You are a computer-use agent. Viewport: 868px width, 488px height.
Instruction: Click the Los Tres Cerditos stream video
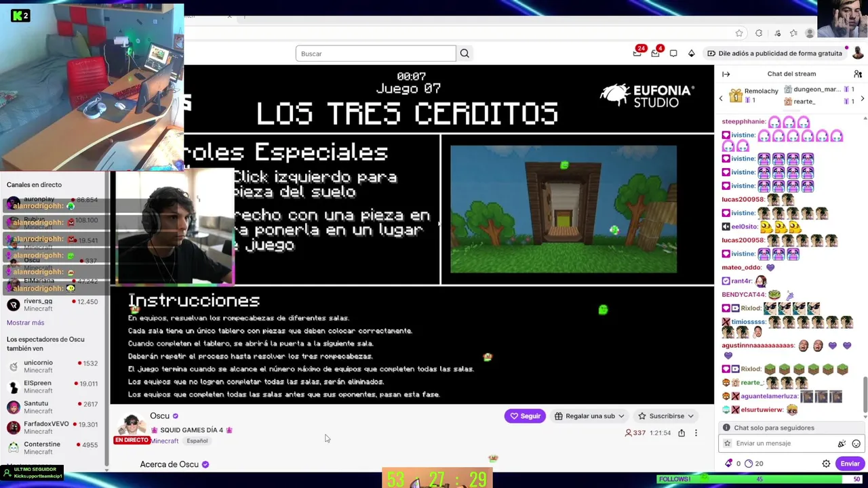[414, 235]
